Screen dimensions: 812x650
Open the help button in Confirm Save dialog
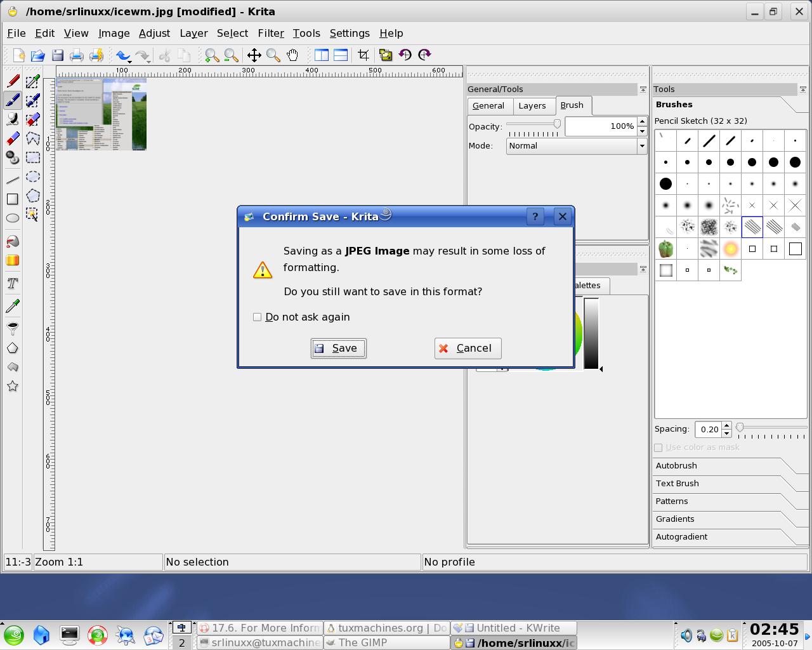[x=535, y=216]
